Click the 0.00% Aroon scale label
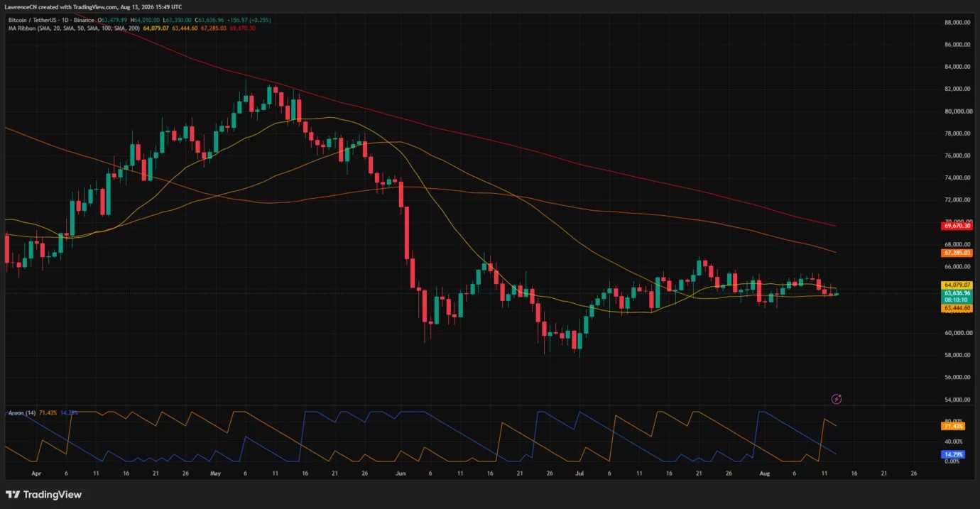Screen dimensions: 980x509 pyautogui.click(x=953, y=461)
